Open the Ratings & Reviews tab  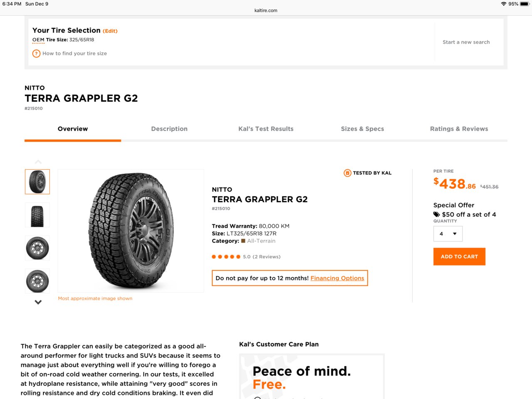coord(459,129)
